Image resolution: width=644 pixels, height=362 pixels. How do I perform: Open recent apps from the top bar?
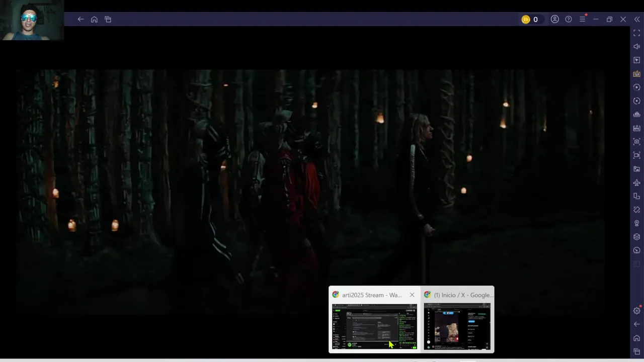coord(108,19)
